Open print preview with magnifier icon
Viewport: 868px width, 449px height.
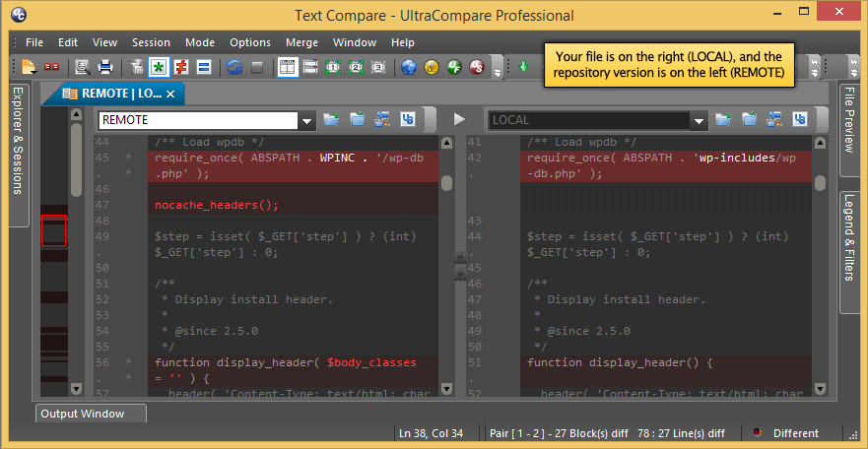[x=83, y=68]
